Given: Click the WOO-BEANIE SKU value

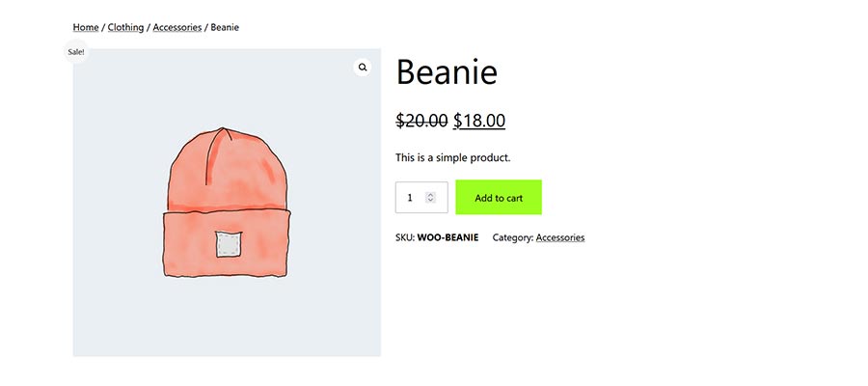Looking at the screenshot, I should click(448, 237).
